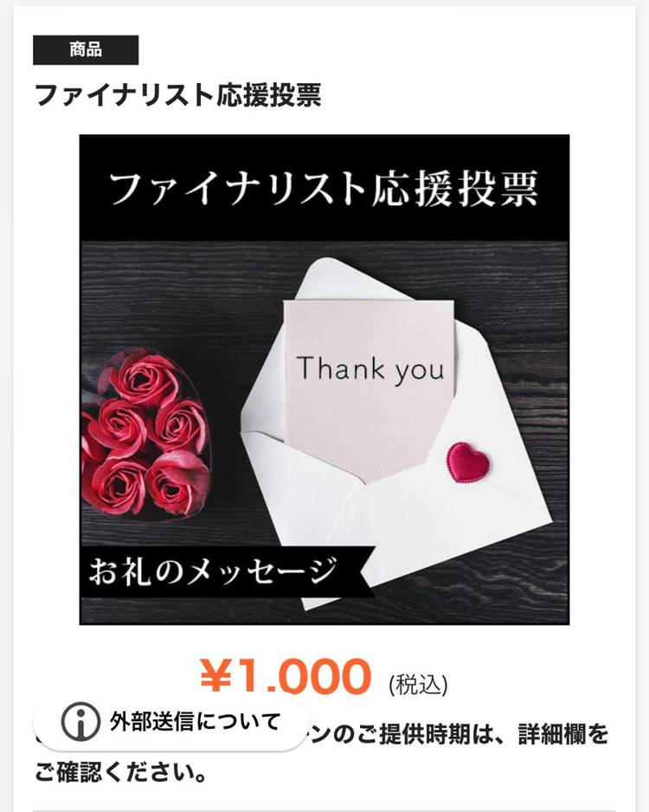Screen dimensions: 649x812
Task: Click the ご確認ください text line
Action: pos(122,772)
